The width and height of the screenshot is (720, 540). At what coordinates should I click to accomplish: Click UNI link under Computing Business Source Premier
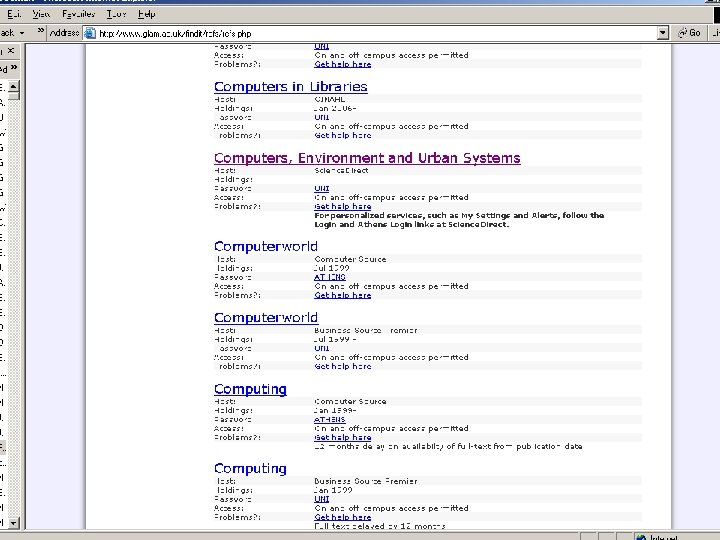tap(321, 499)
